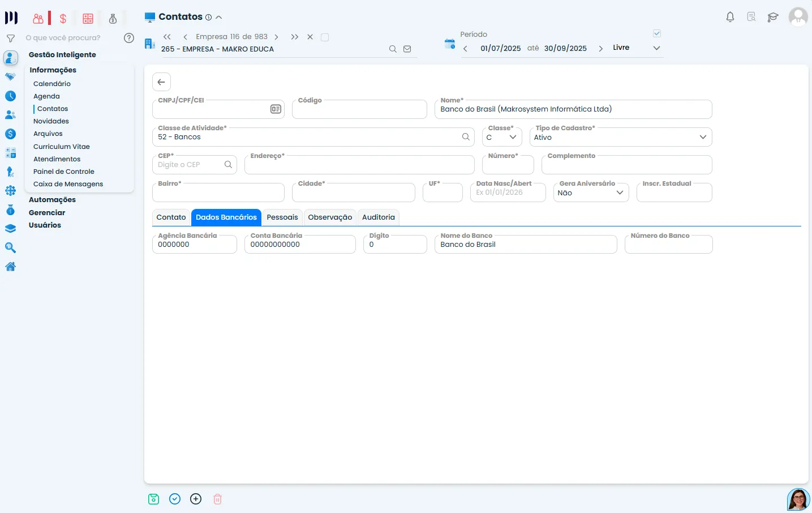Click the CNPJ/CPF/CEI card lookup icon
The width and height of the screenshot is (812, 513).
(276, 109)
